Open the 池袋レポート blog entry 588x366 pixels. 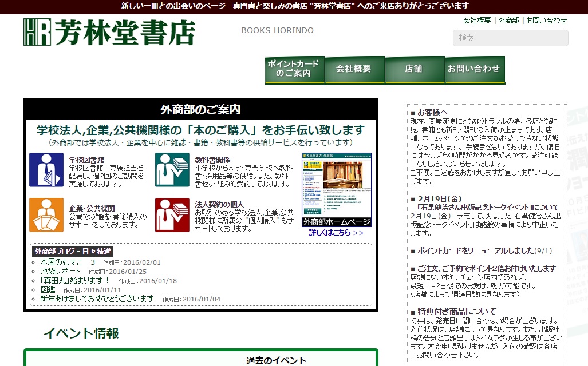[x=61, y=272]
